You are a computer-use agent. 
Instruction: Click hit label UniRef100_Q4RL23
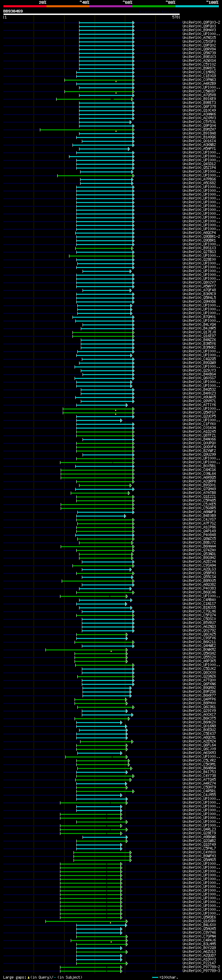(x=199, y=829)
